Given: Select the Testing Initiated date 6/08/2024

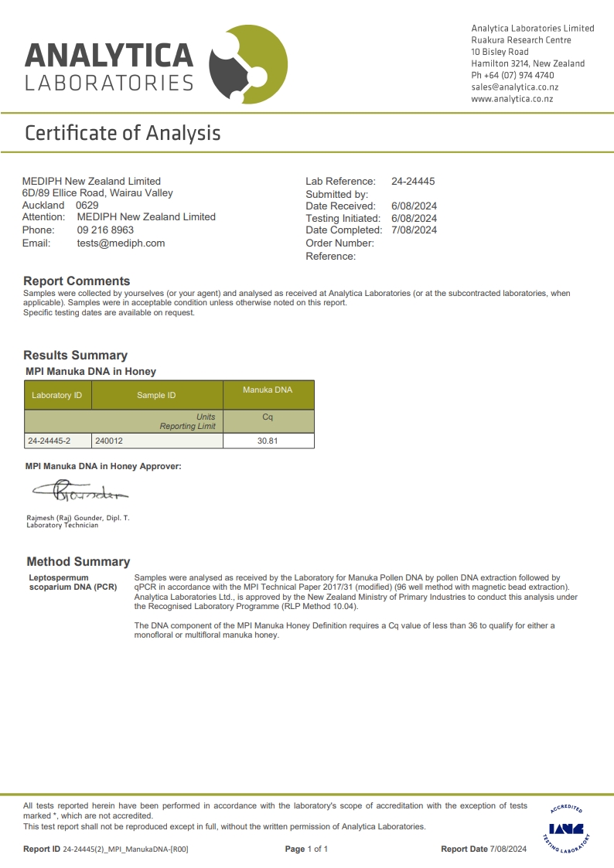Looking at the screenshot, I should coord(414,218).
